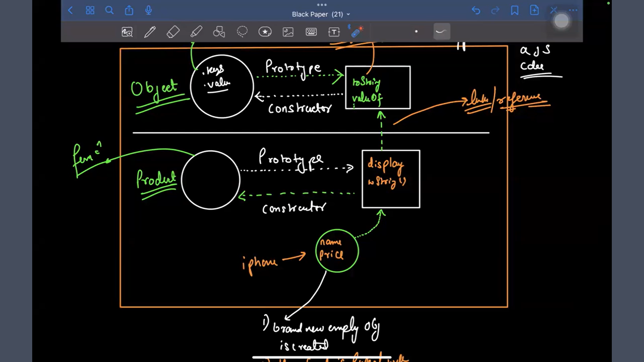Undo the last stroke
The width and height of the screenshot is (644, 362).
coord(476,10)
